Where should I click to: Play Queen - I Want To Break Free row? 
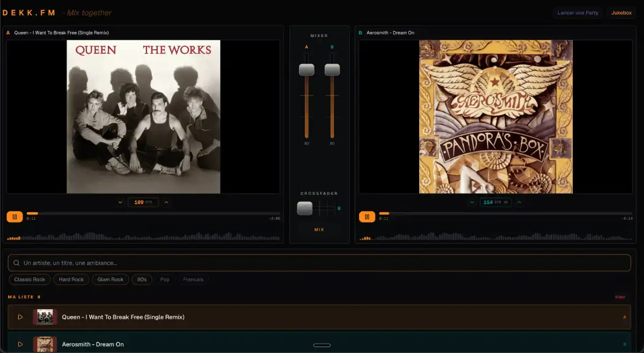20,317
